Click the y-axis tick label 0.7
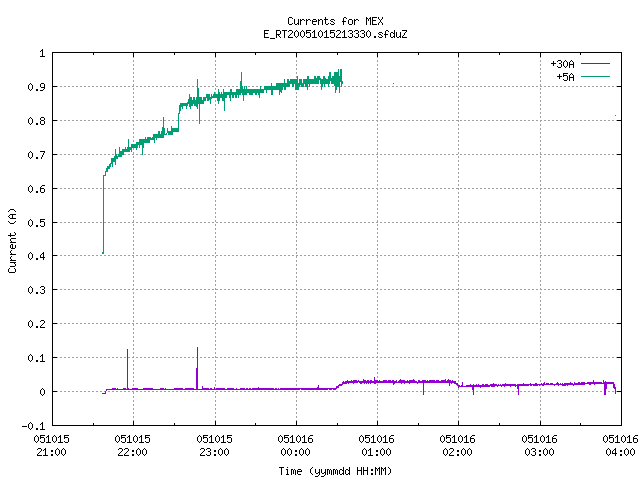 (36, 155)
